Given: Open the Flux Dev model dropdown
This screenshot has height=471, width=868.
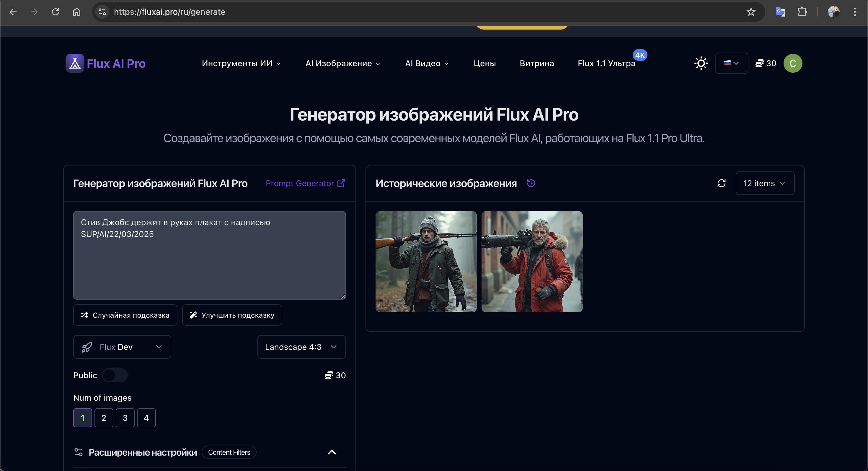Looking at the screenshot, I should (x=122, y=347).
